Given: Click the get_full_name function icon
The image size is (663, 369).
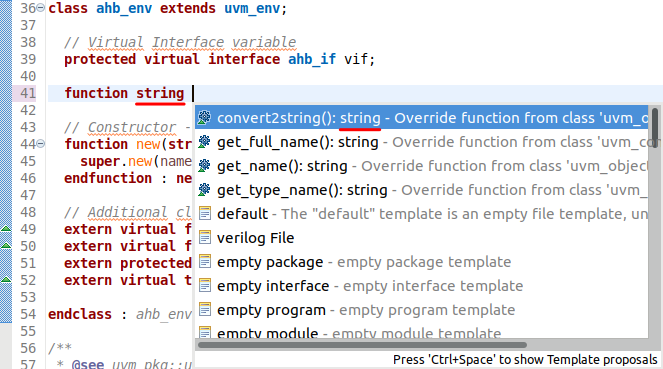Looking at the screenshot, I should (x=205, y=142).
